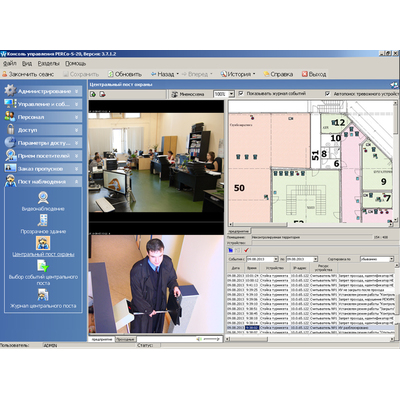Open Выбор событий центрального поста icon
This screenshot has height=400, width=400.
43,266
